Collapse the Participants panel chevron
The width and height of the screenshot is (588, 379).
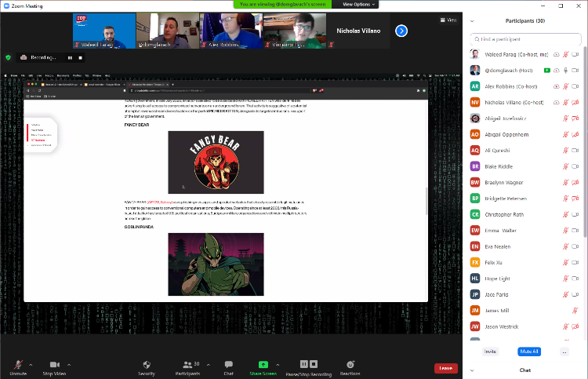(x=472, y=21)
